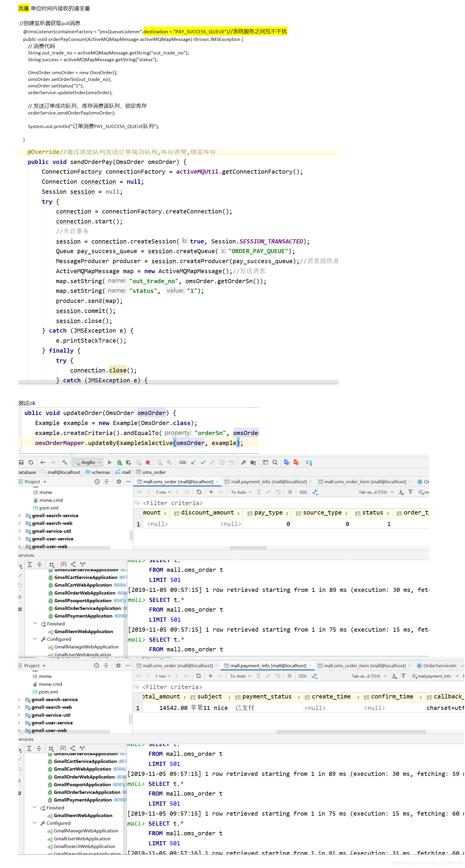Collapse the Finished node in upper Services tree
This screenshot has height=868, width=465.
(x=35, y=623)
